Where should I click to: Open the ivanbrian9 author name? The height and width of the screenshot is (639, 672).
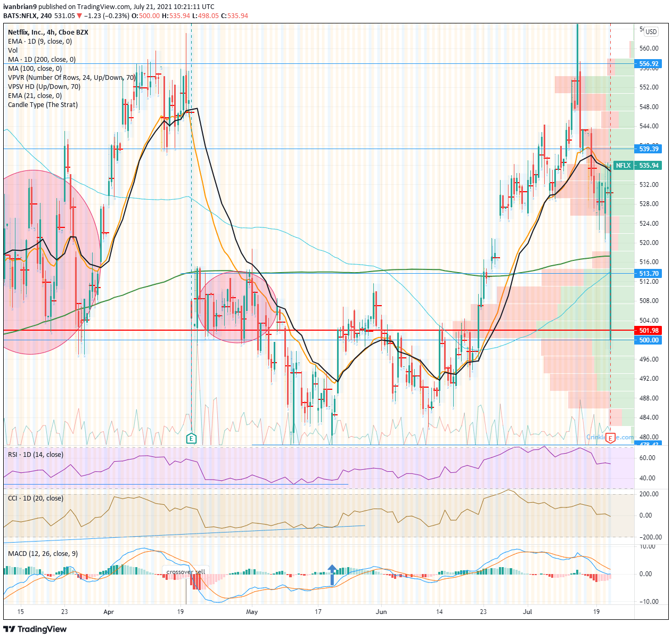tap(20, 7)
